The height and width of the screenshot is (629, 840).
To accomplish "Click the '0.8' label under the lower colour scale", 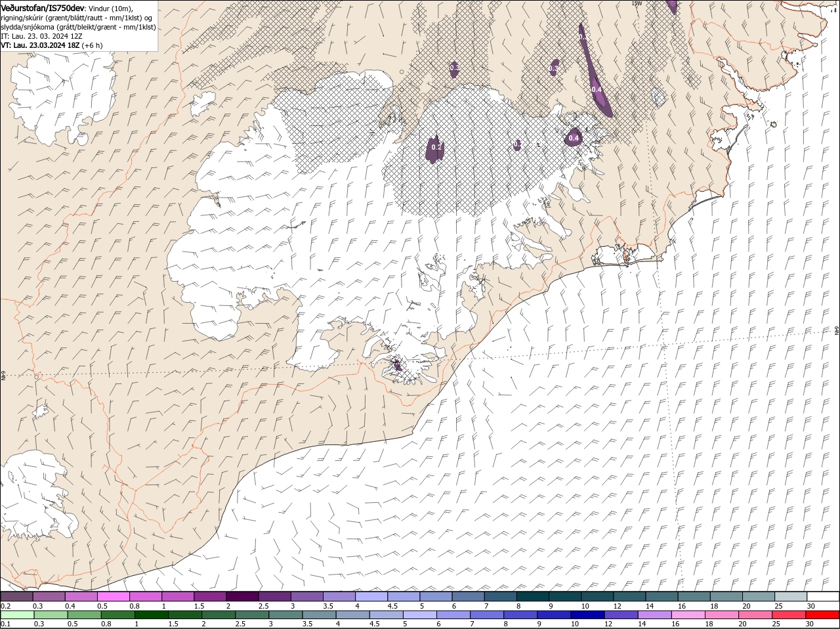I will tap(106, 624).
